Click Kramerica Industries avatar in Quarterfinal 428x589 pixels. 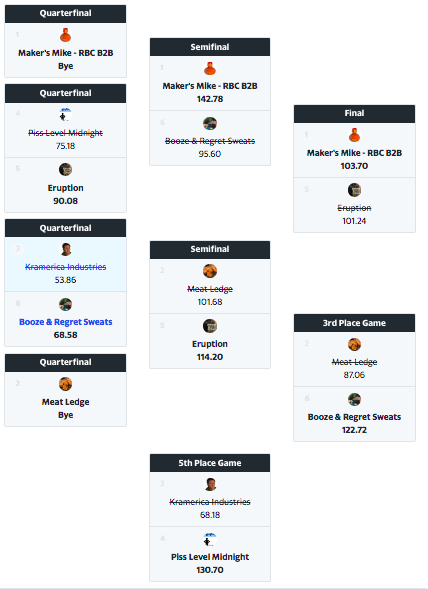point(65,249)
